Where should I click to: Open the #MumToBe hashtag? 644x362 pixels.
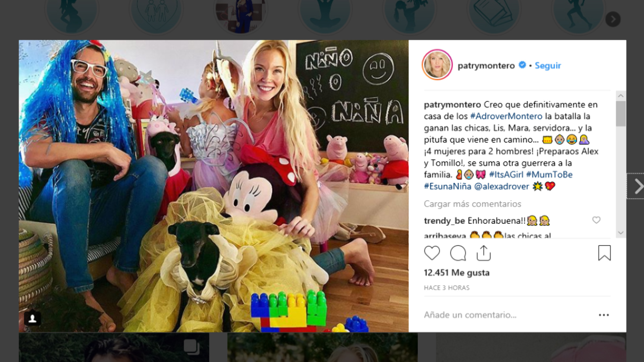(x=549, y=175)
